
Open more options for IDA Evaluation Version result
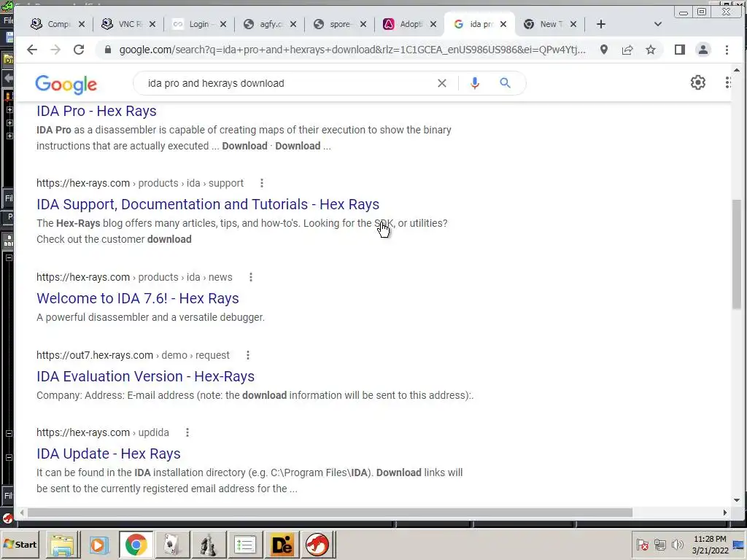pos(248,355)
